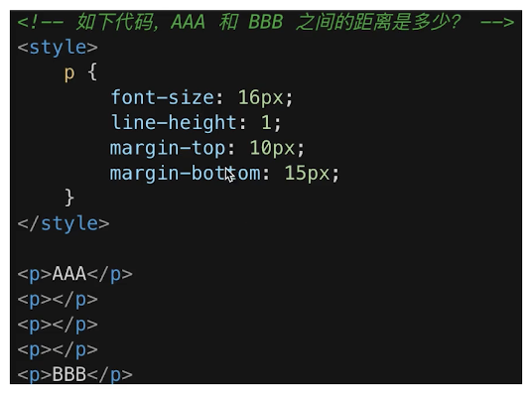Click the BBB paragraph text
Image resolution: width=532 pixels, height=397 pixels.
pos(69,374)
